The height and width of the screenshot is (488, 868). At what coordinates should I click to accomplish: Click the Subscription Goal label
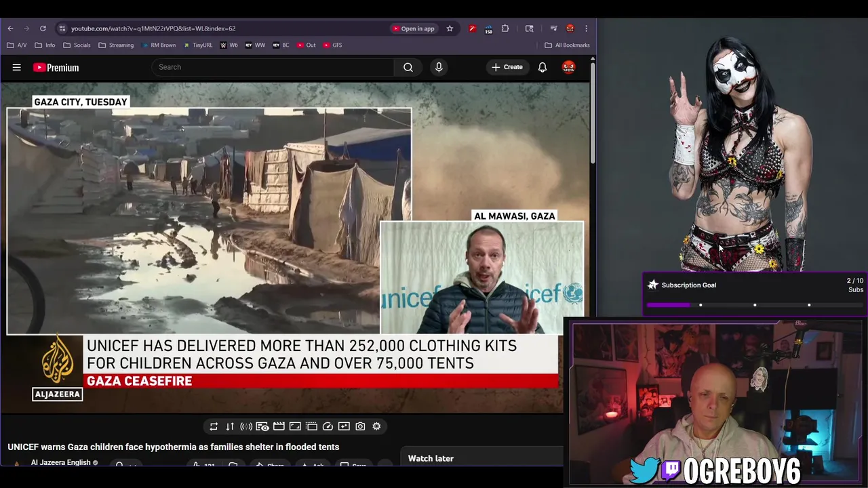click(x=689, y=285)
